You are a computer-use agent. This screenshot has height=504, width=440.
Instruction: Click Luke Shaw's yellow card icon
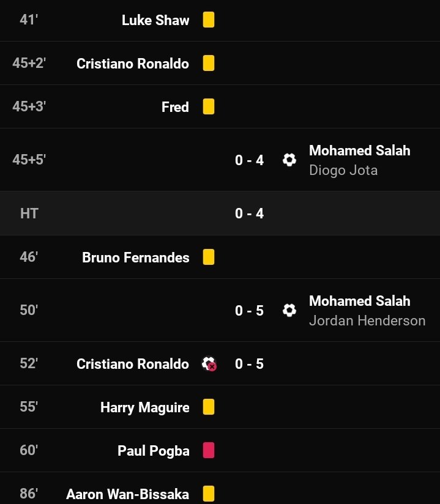[209, 20]
